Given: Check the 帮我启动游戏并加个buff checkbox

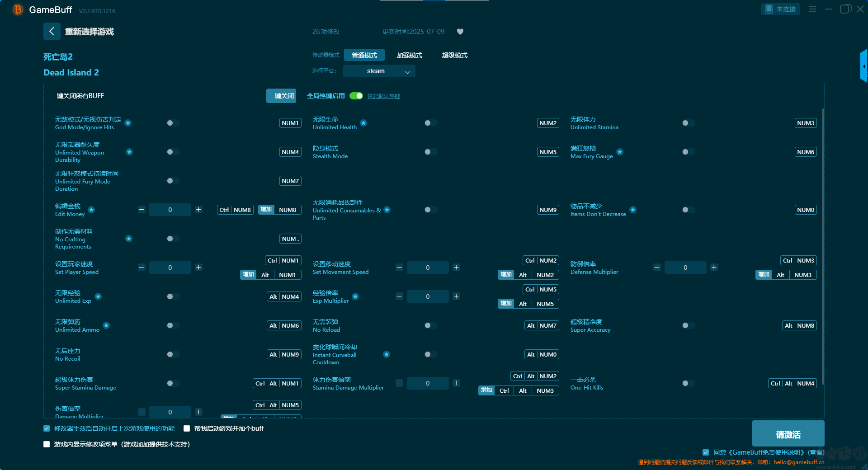Looking at the screenshot, I should click(187, 428).
